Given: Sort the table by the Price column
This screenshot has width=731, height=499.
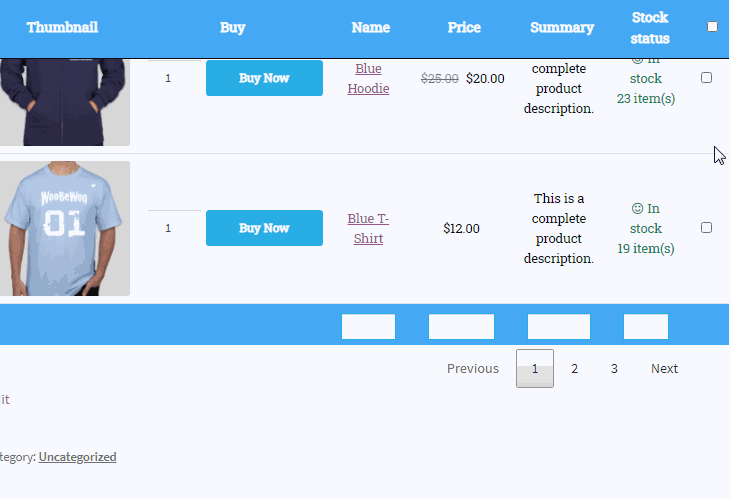Looking at the screenshot, I should [464, 28].
